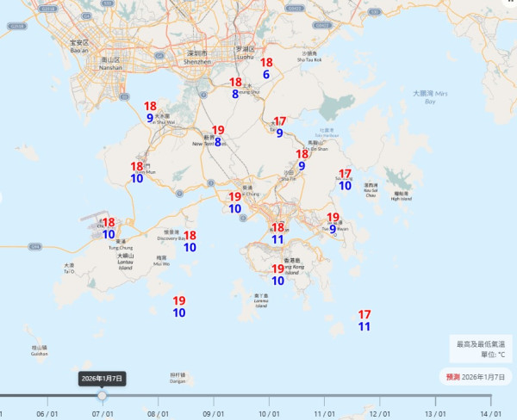The height and width of the screenshot is (420, 517).
Task: Click the 19/10 temperature at Kwai Chung
Action: pos(235,202)
